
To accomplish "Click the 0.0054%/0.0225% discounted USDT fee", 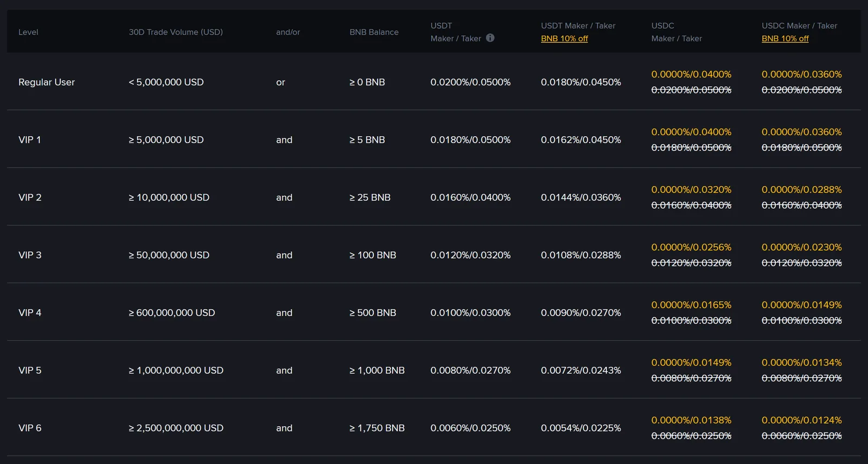I will click(581, 428).
